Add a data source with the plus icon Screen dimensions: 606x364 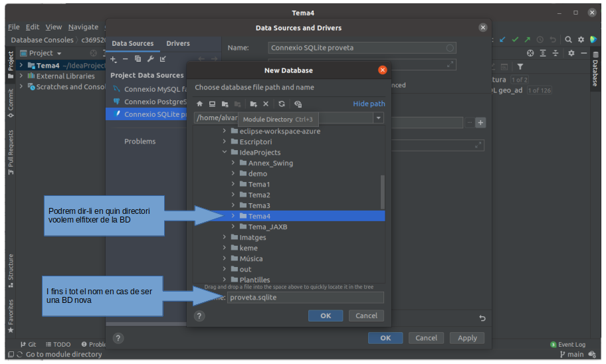[x=113, y=58]
